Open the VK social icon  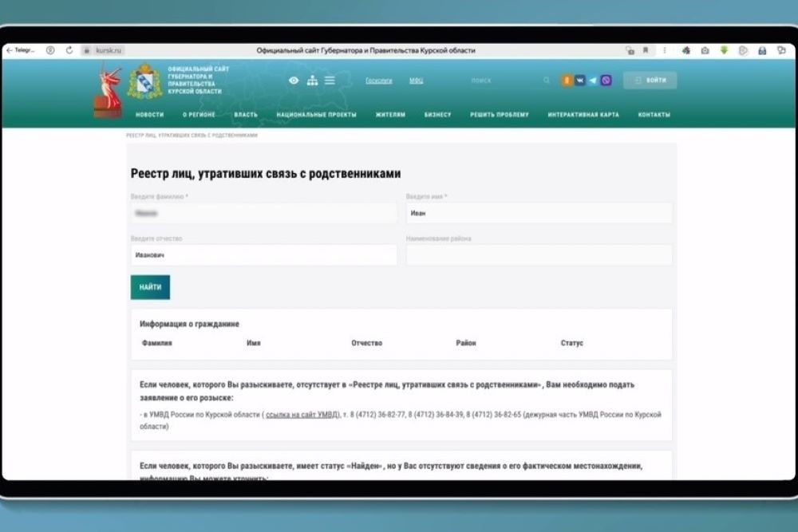[579, 81]
